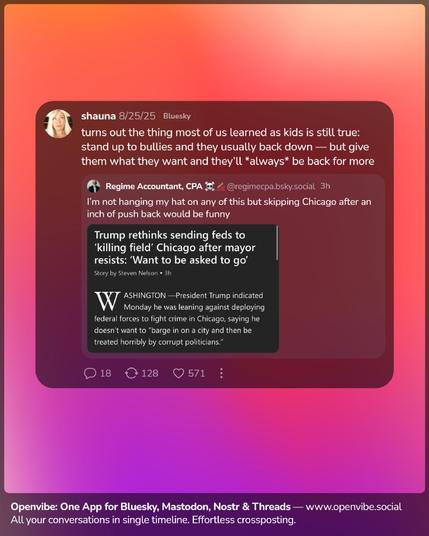Screen dimensions: 429x536
Task: Click the quoted post text about Chicago
Action: coord(229,208)
